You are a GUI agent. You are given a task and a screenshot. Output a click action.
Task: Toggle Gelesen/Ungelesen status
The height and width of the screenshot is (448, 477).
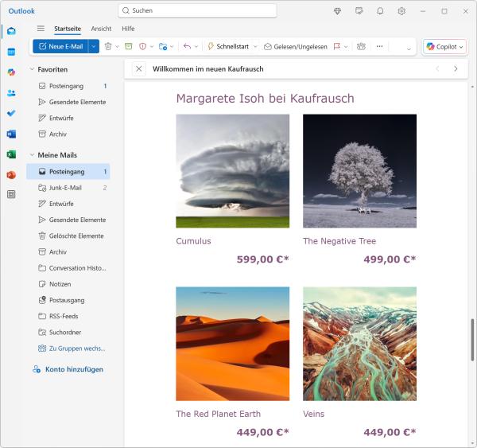(x=296, y=47)
